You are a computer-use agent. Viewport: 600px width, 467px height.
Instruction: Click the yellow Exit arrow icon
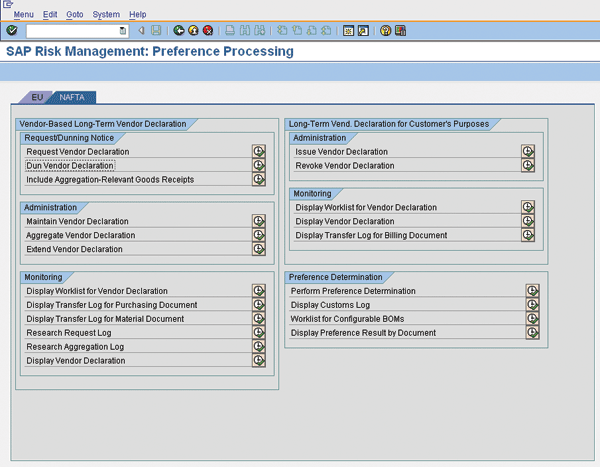tap(193, 30)
